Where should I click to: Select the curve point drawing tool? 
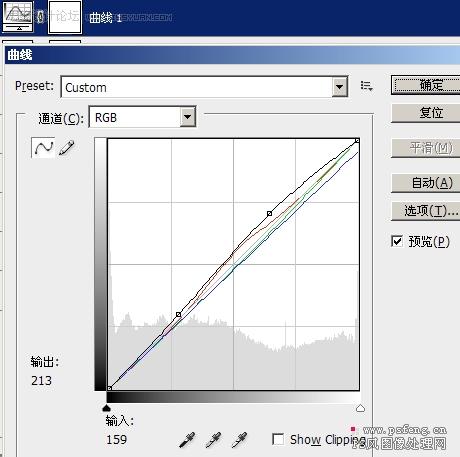click(x=43, y=147)
